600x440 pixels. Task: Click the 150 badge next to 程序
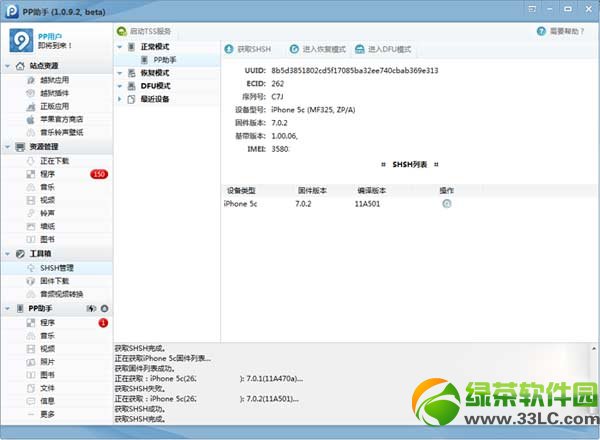(x=98, y=174)
